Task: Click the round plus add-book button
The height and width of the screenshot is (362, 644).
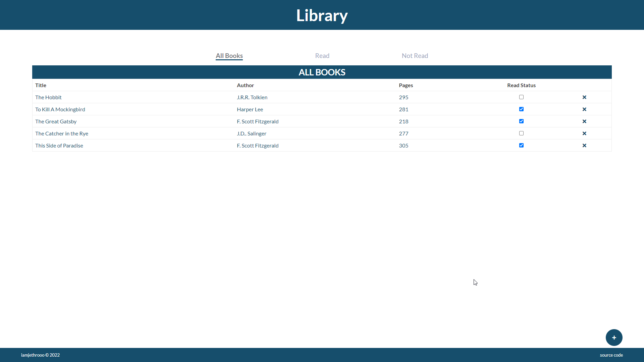Action: (x=614, y=338)
